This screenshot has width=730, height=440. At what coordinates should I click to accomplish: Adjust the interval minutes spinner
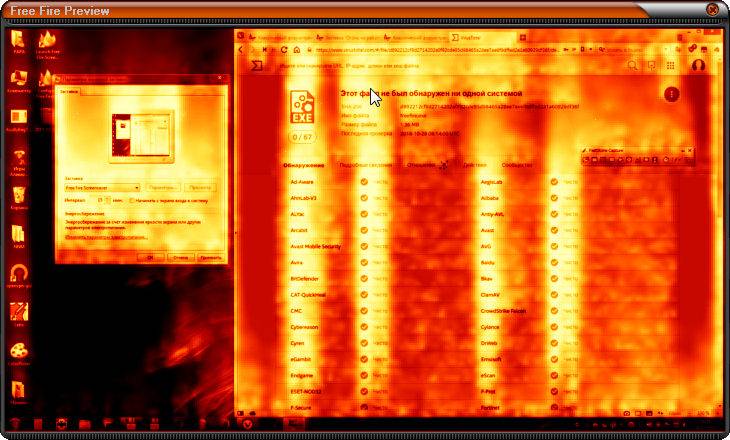point(108,201)
